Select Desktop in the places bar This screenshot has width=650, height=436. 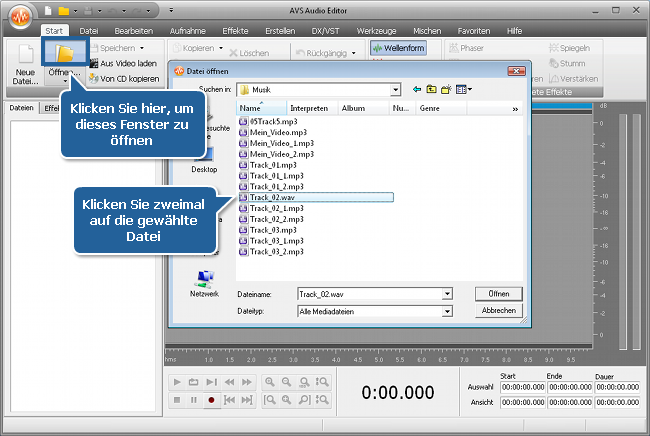click(204, 170)
